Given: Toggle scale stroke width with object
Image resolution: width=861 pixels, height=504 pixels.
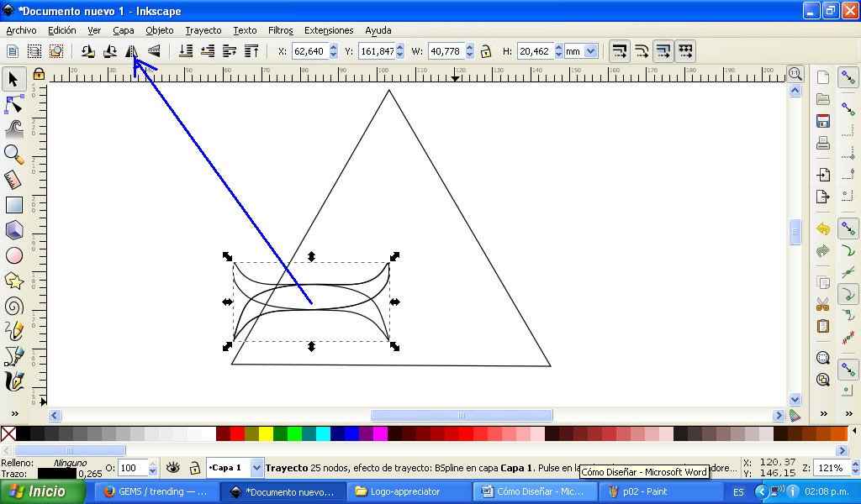Looking at the screenshot, I should 620,51.
